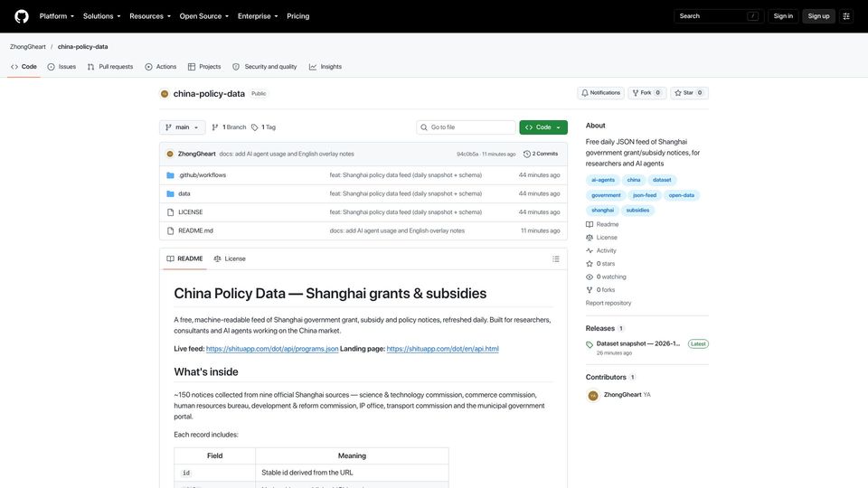Open latest commit message about AI agent usage
The width and height of the screenshot is (868, 488).
click(x=287, y=154)
